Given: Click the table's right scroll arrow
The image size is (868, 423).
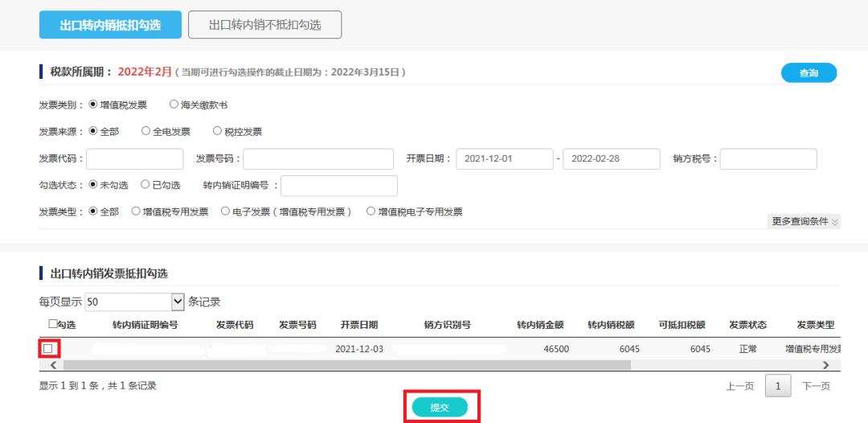Looking at the screenshot, I should pos(825,365).
